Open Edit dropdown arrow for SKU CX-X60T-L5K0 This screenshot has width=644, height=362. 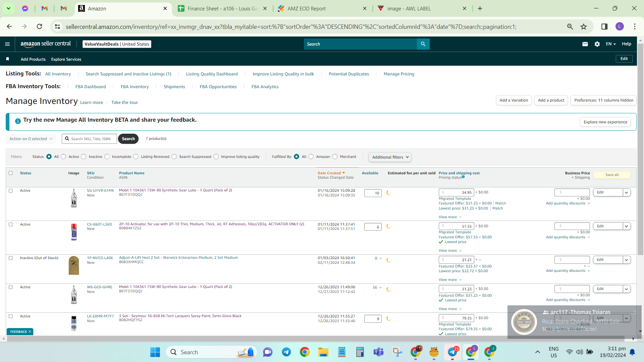tap(626, 226)
